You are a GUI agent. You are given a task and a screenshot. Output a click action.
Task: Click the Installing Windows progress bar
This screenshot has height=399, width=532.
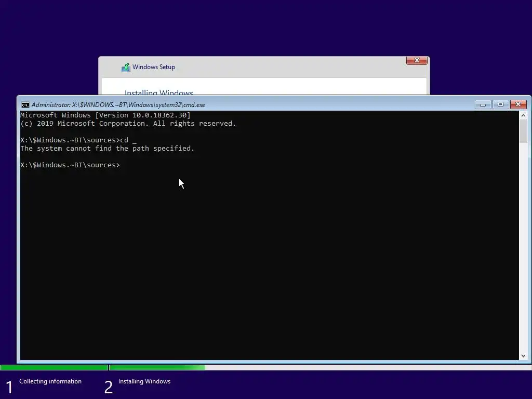click(x=320, y=367)
